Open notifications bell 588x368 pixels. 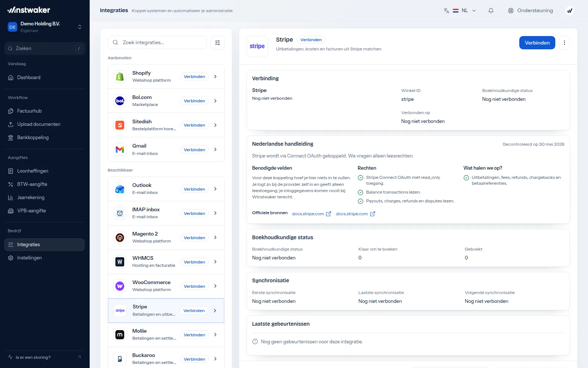click(491, 11)
